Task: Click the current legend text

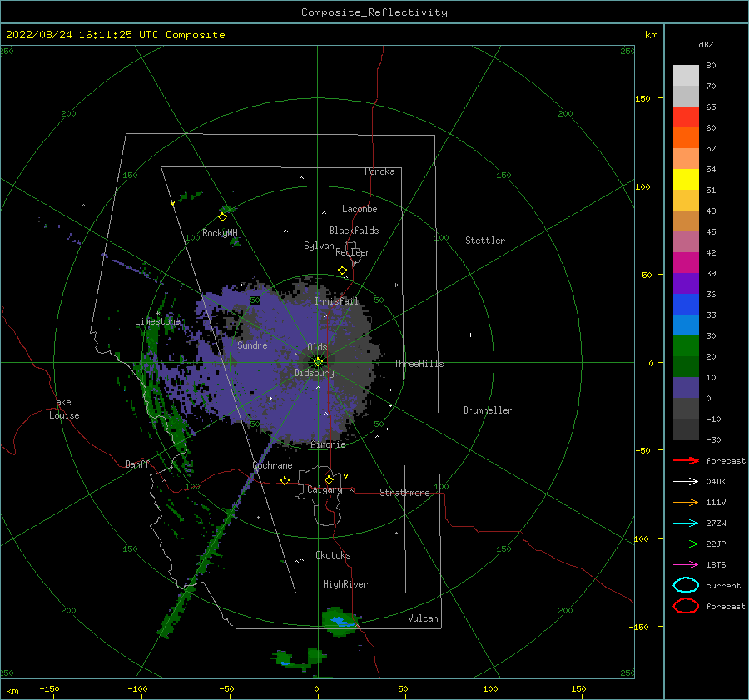Action: point(723,586)
